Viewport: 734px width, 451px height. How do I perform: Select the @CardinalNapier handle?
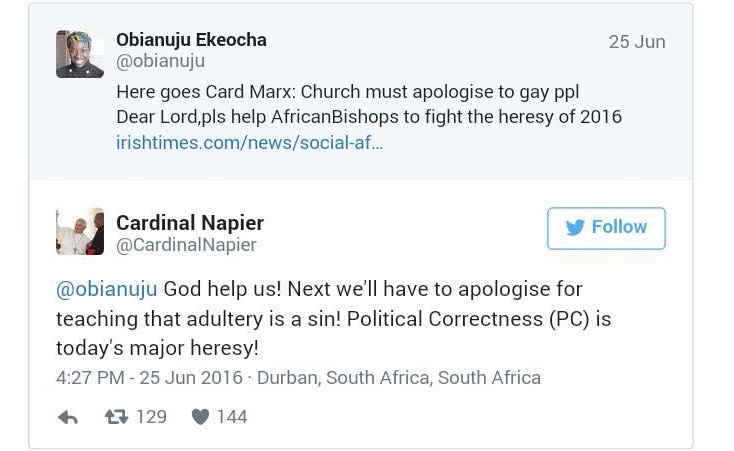186,245
